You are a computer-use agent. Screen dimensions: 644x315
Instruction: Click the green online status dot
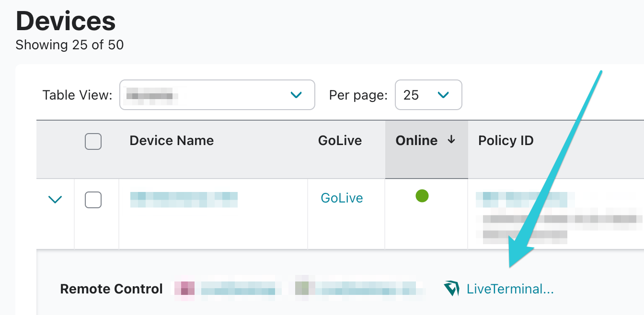422,196
